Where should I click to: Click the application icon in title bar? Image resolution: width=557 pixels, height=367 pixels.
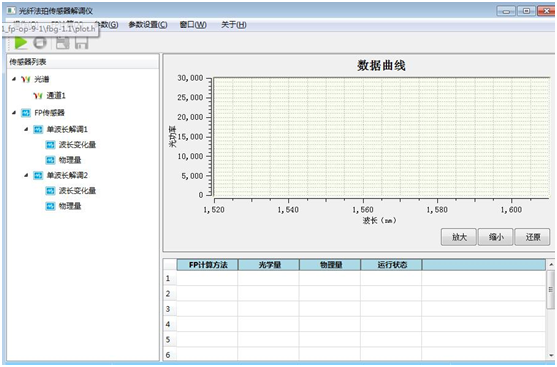point(11,11)
